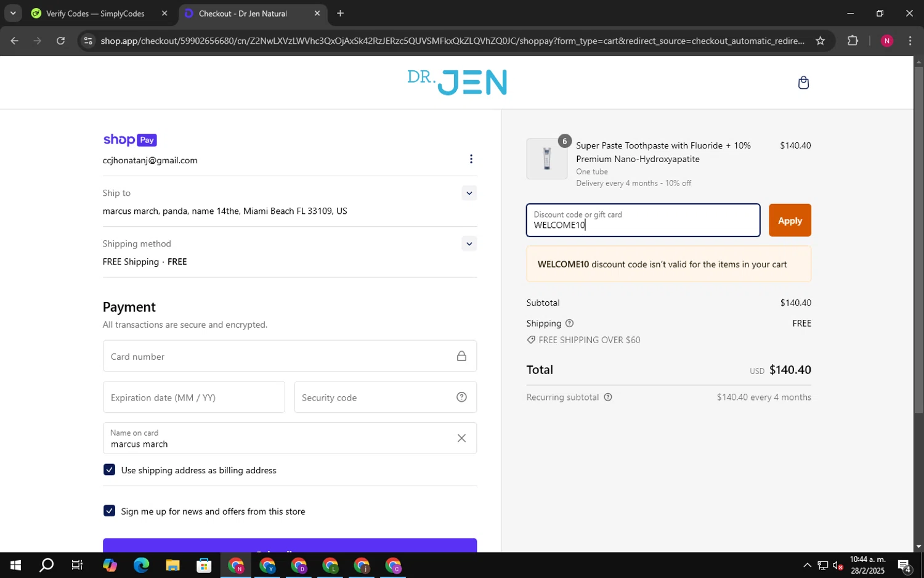Open the Chrome profile avatar
Screen dimensions: 924x578
pos(887,41)
